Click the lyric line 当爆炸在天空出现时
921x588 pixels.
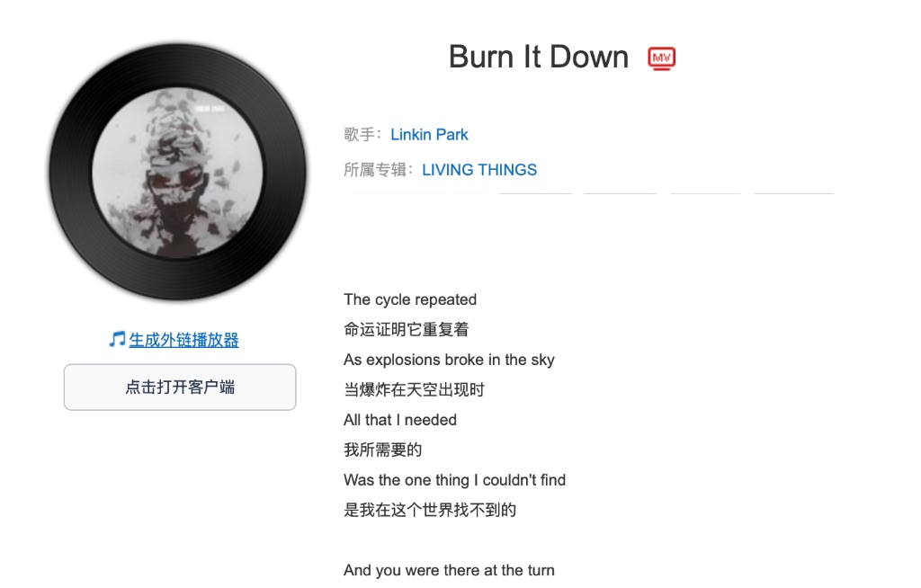pyautogui.click(x=414, y=389)
